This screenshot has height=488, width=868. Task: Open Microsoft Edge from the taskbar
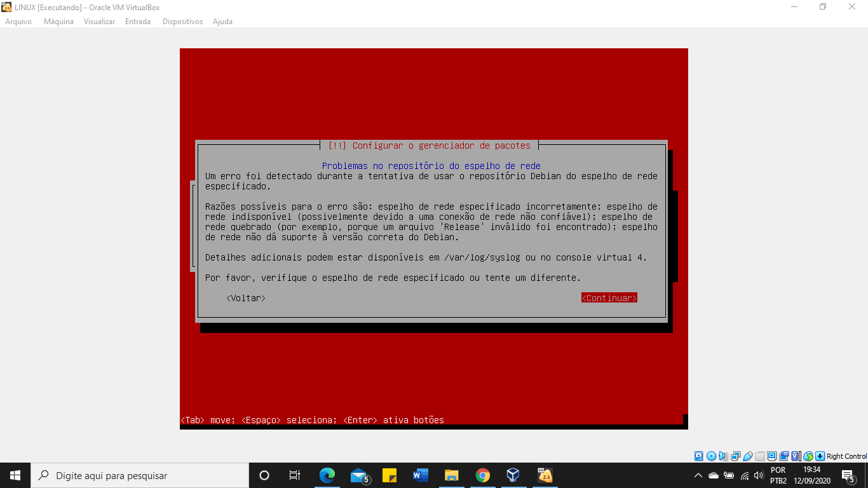click(327, 475)
